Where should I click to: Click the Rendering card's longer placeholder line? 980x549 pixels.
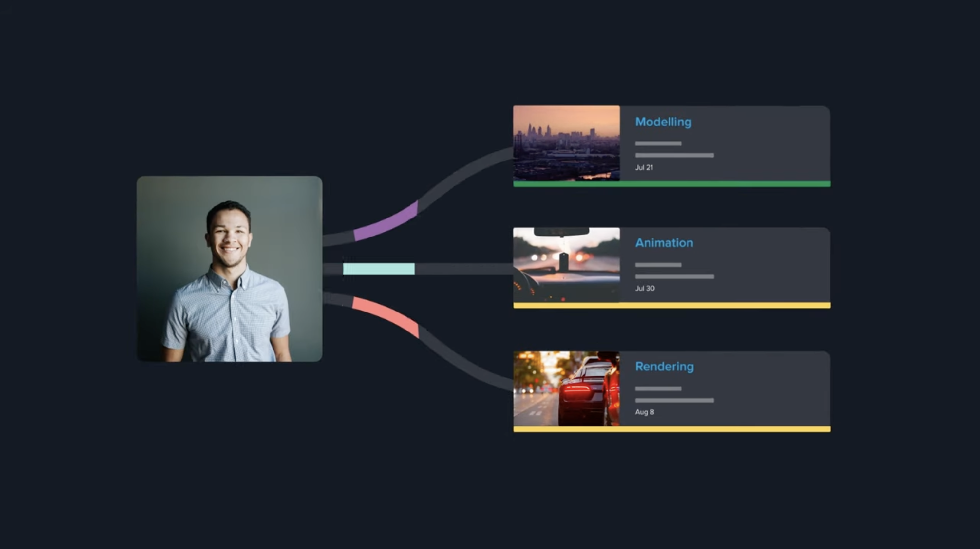tap(674, 400)
